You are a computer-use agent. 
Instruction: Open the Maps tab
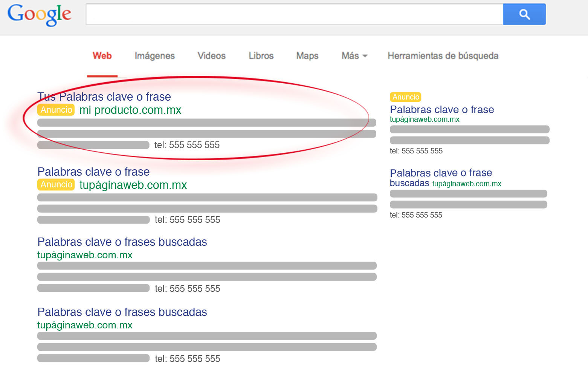point(307,56)
